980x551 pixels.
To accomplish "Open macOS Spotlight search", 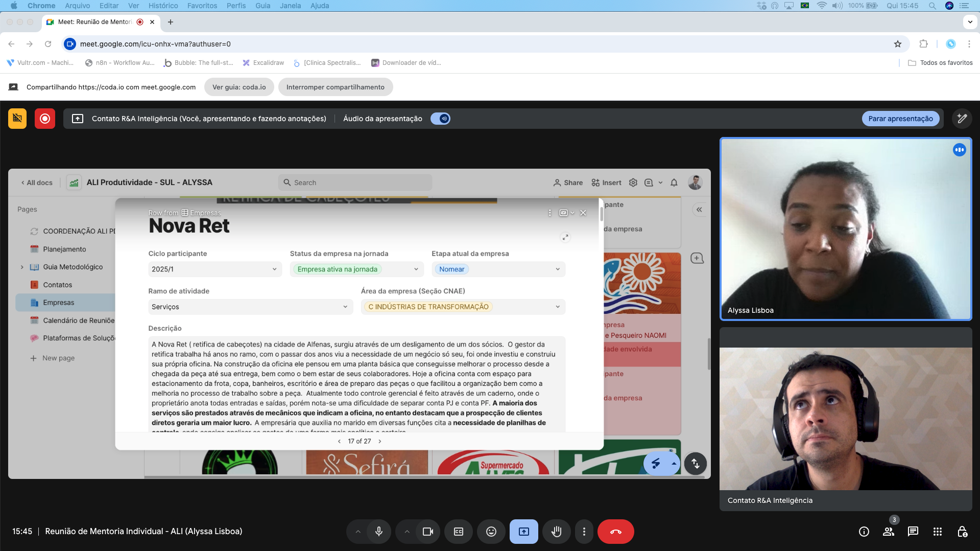I will (x=932, y=6).
